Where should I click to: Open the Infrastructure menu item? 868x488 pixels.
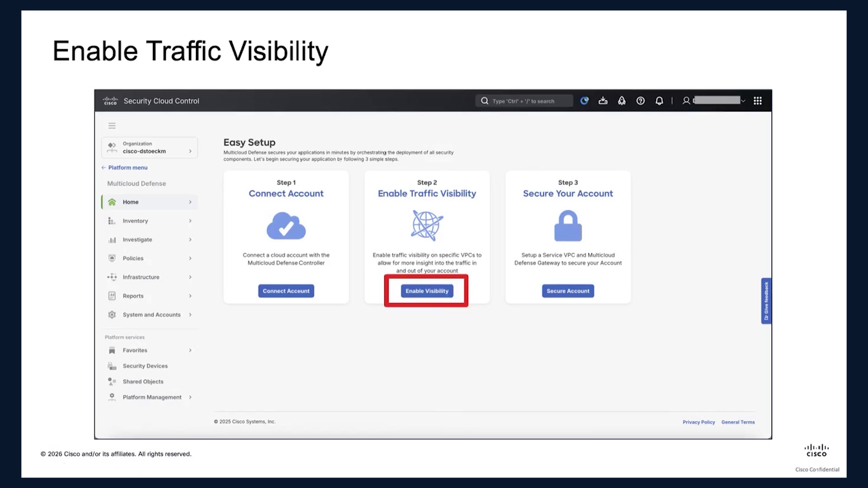pos(150,277)
